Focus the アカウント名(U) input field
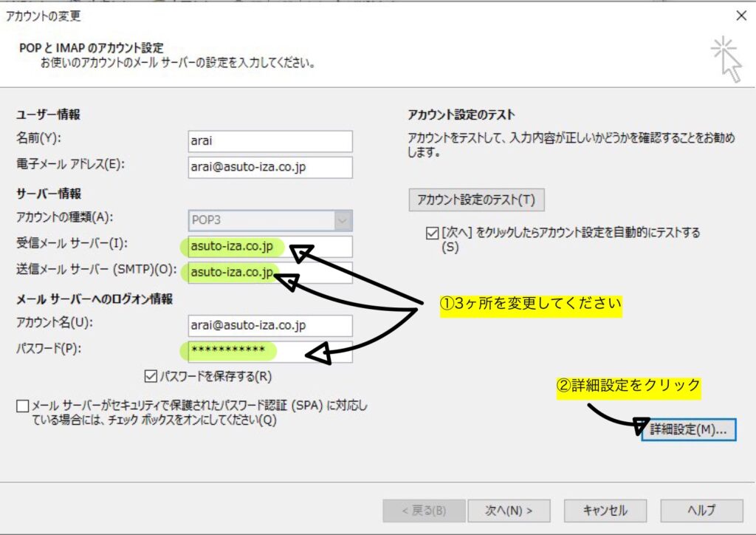 (x=270, y=326)
